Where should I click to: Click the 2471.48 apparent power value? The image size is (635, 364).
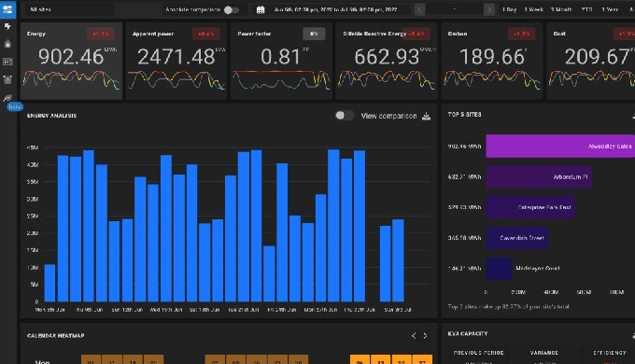(176, 57)
